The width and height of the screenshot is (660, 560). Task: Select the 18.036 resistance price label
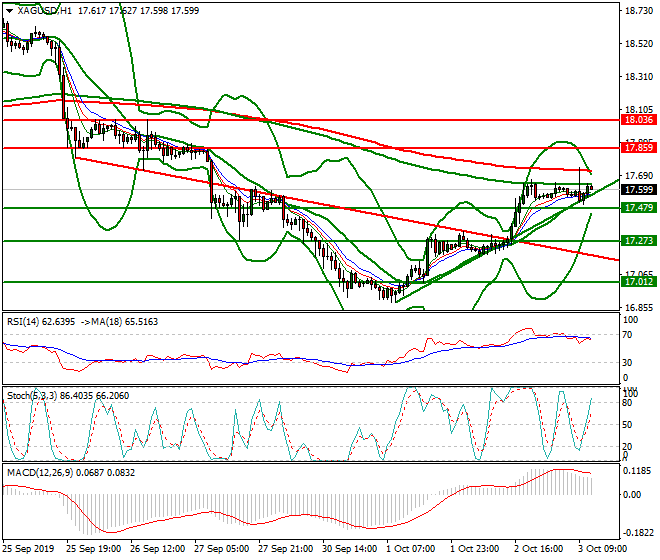click(x=639, y=120)
